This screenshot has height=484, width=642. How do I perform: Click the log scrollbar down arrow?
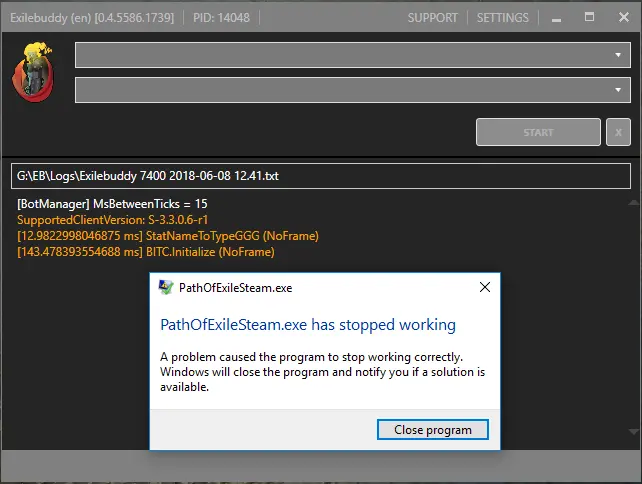[633, 432]
